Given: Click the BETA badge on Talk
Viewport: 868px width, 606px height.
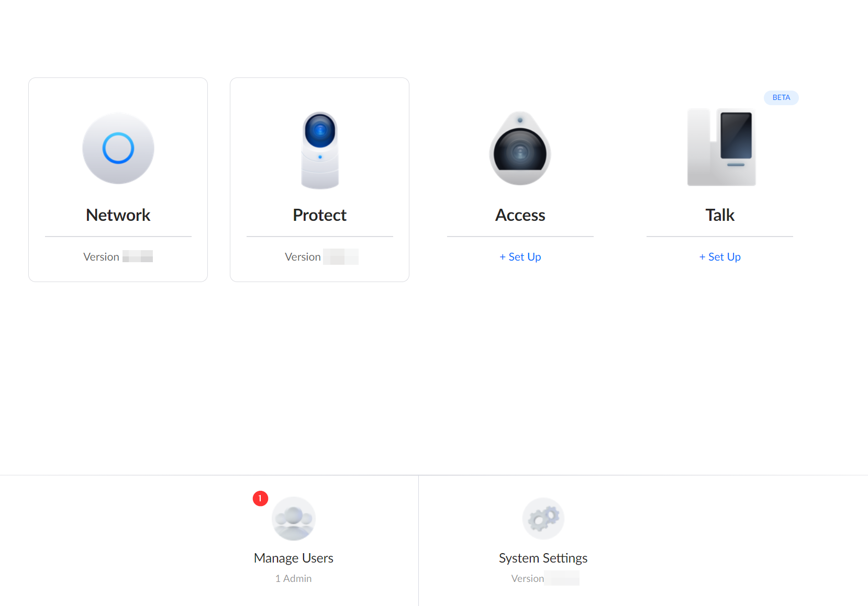Looking at the screenshot, I should click(781, 98).
